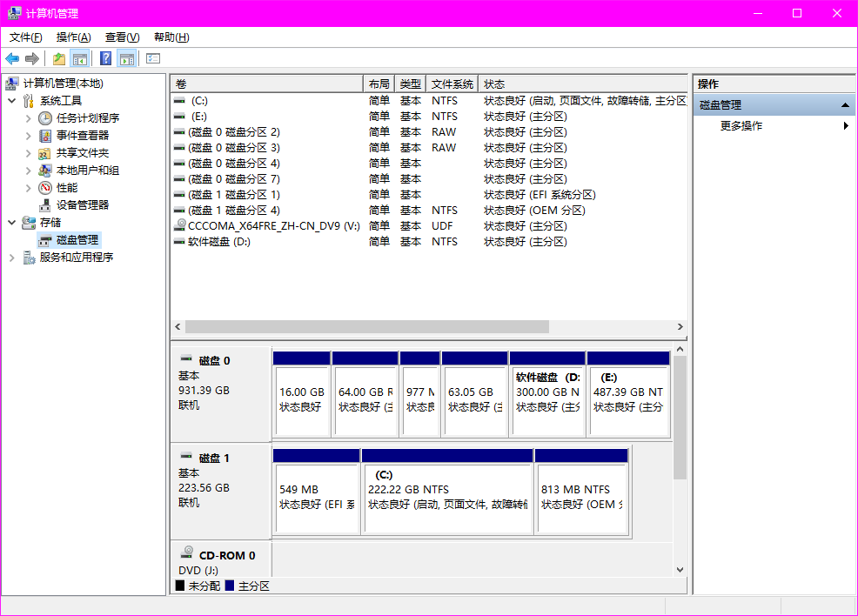Open the 帮助(H) menu
This screenshot has height=616, width=858.
(x=171, y=37)
